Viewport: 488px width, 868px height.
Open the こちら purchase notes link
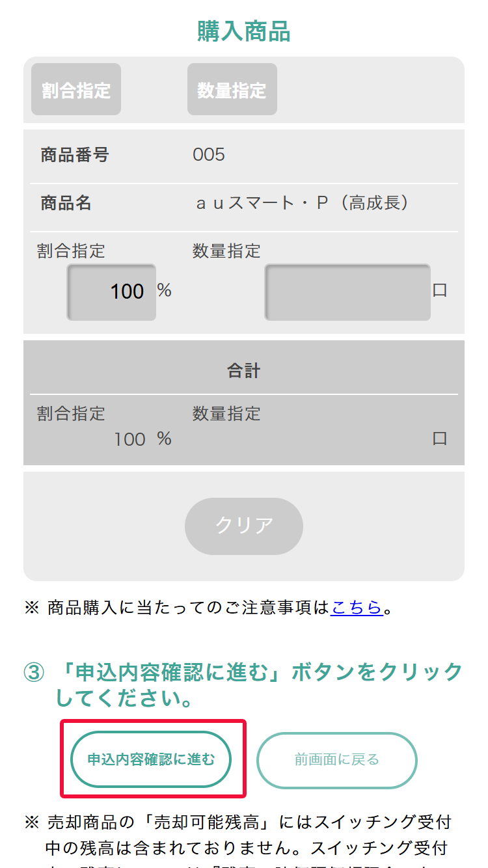point(356,608)
